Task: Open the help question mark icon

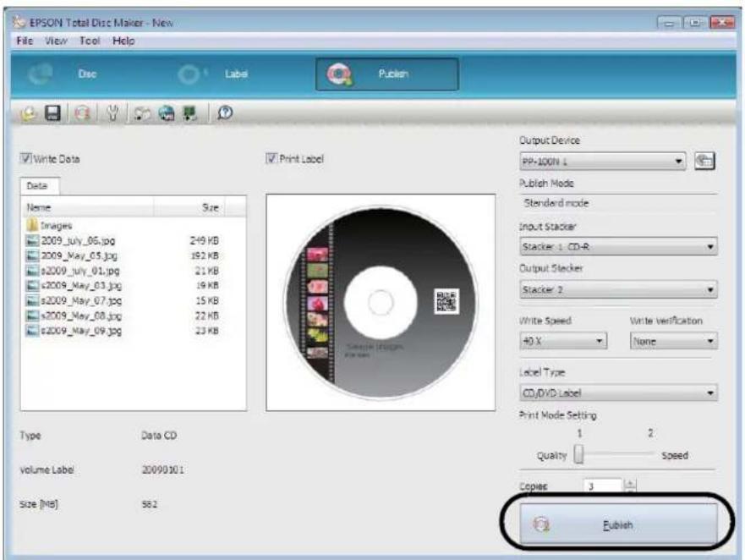Action: pos(225,113)
